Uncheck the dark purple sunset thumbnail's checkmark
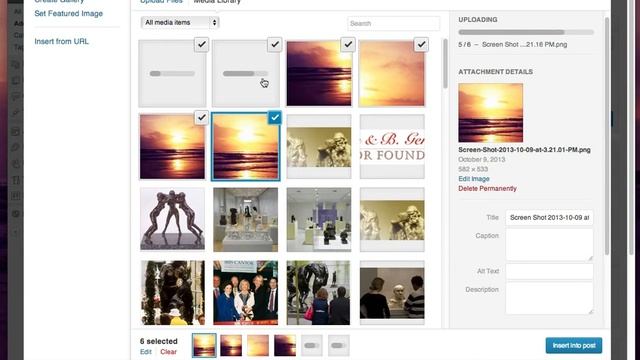640x360 pixels. [348, 44]
